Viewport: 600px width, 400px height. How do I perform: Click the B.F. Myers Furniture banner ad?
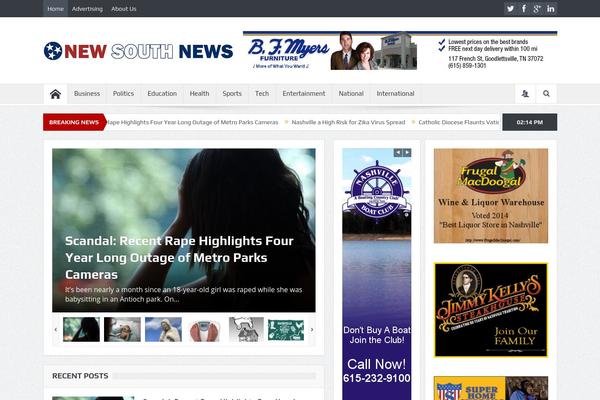400,51
